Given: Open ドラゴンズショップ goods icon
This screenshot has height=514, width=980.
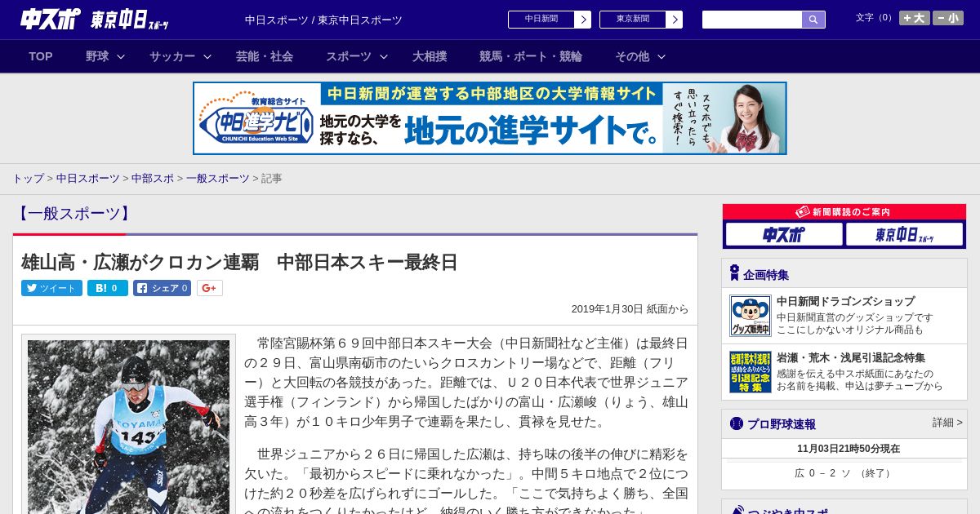Looking at the screenshot, I should (x=751, y=316).
